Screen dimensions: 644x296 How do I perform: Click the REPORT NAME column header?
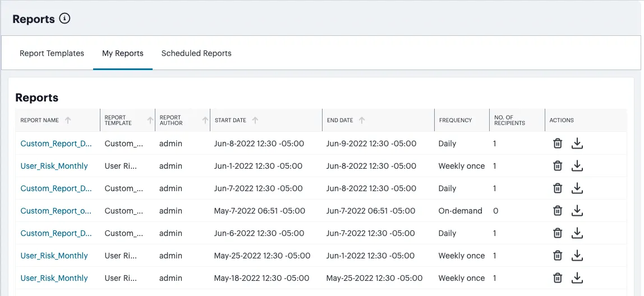tap(40, 121)
